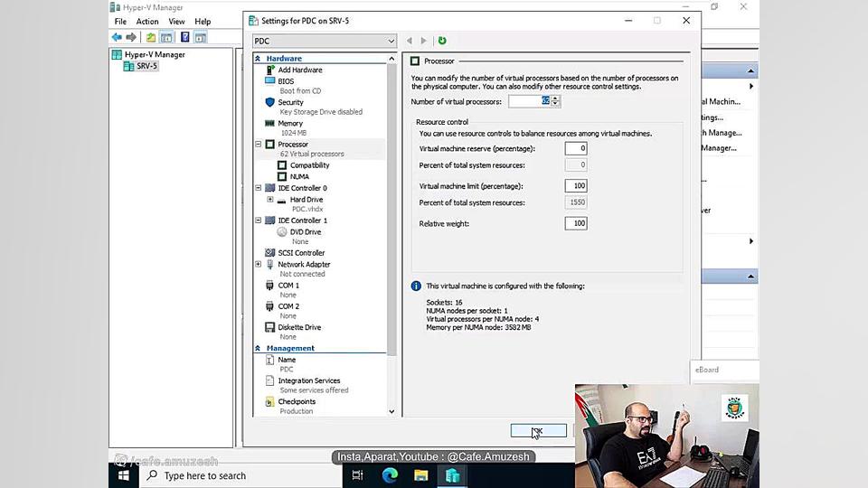Open Microsoft Edge from the taskbar
Screen dimensions: 868x488
[390, 475]
